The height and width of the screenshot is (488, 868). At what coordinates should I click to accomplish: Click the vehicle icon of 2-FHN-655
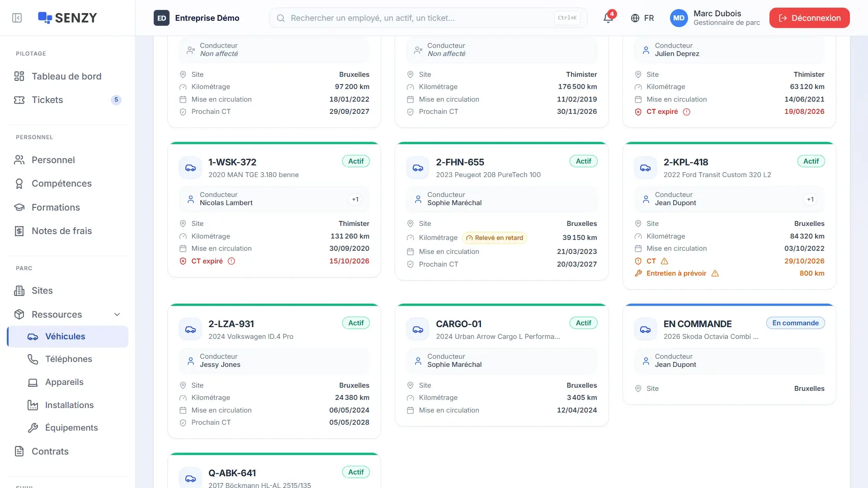418,168
